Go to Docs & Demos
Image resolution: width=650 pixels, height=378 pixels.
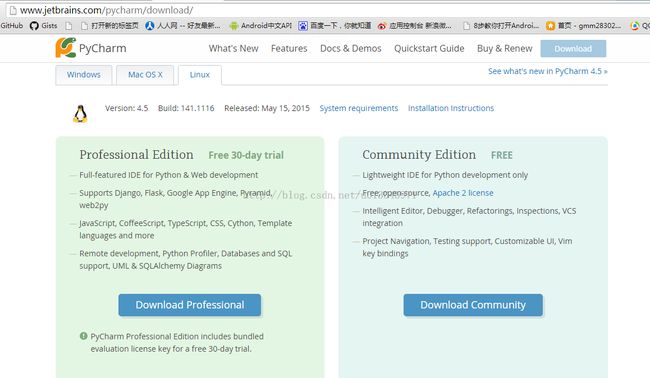click(x=351, y=48)
